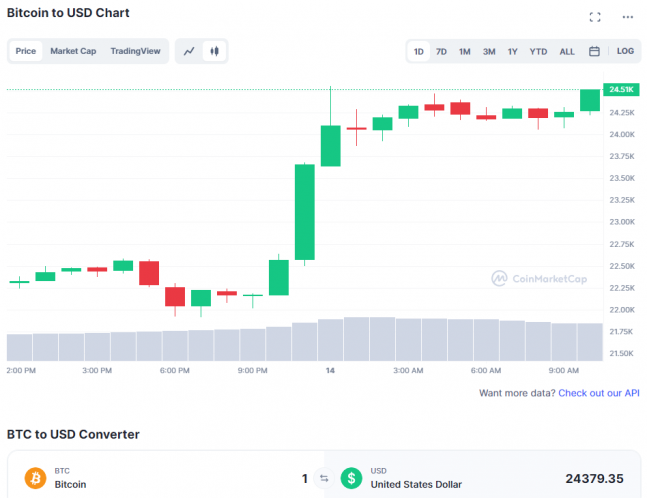Switch to the TradingView tab
This screenshot has height=498, width=647.
[x=135, y=51]
